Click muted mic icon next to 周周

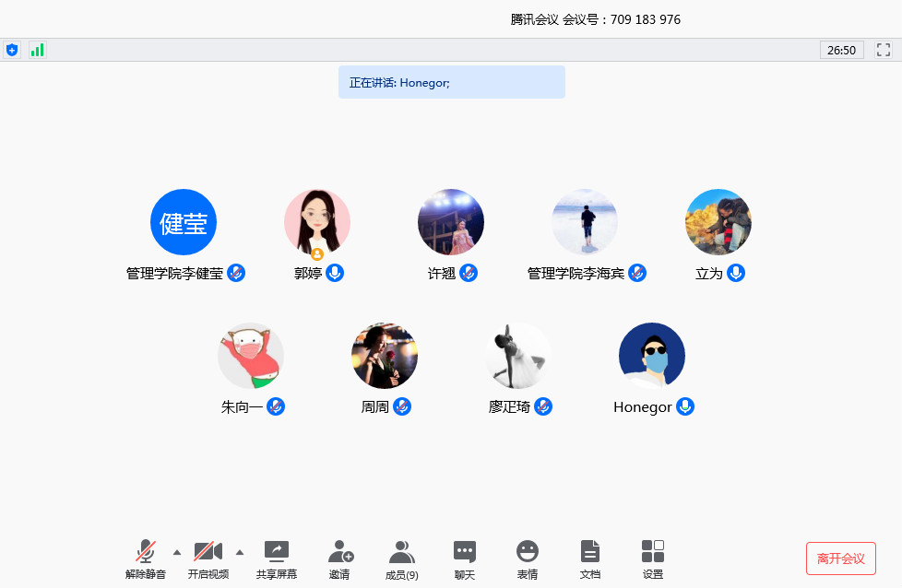point(402,407)
